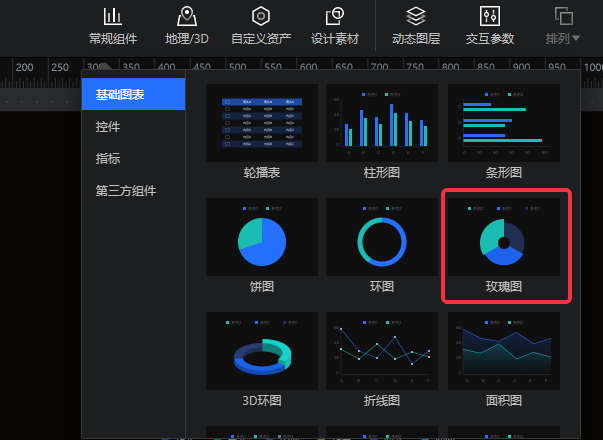Switch to the 控件 category

click(x=108, y=127)
